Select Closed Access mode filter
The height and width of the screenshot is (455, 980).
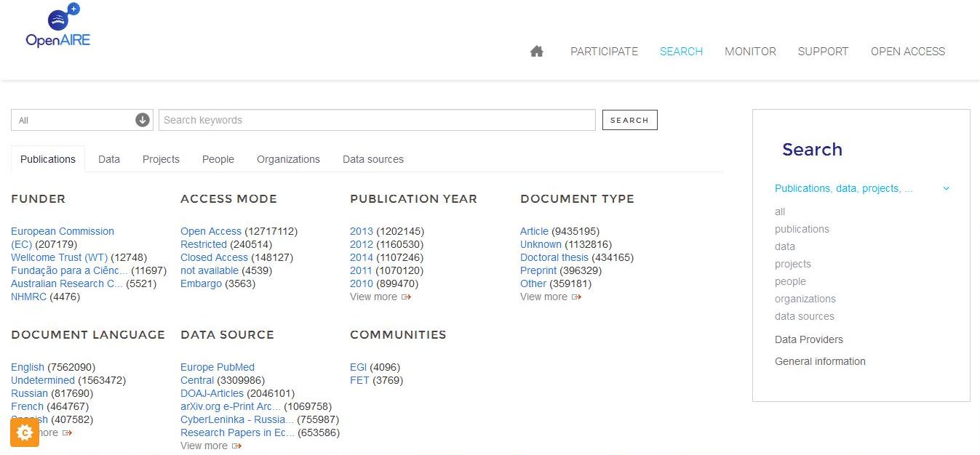(x=214, y=257)
